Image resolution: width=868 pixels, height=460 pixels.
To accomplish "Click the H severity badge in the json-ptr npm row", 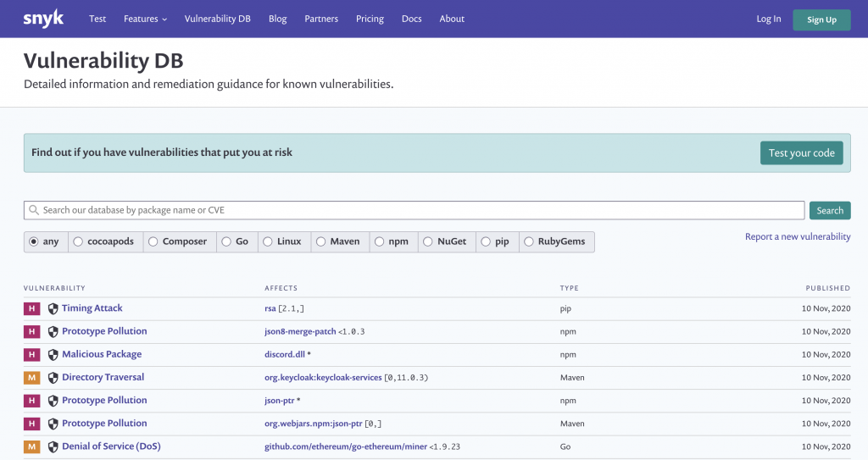I will 31,400.
